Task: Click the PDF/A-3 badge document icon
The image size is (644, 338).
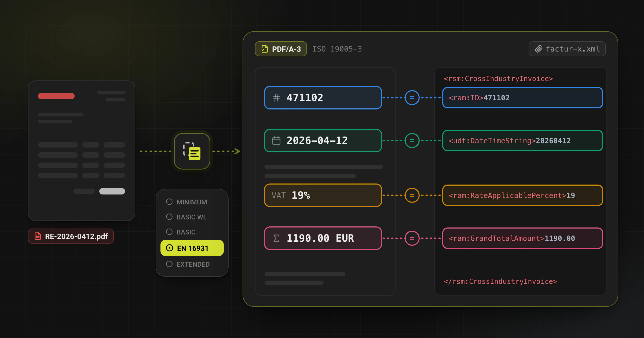Action: tap(265, 49)
